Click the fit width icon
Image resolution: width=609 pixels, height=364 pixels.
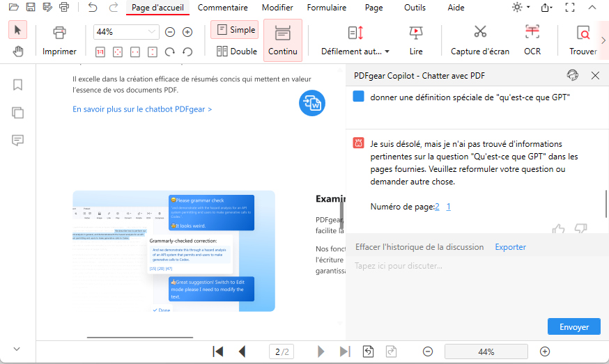[135, 52]
